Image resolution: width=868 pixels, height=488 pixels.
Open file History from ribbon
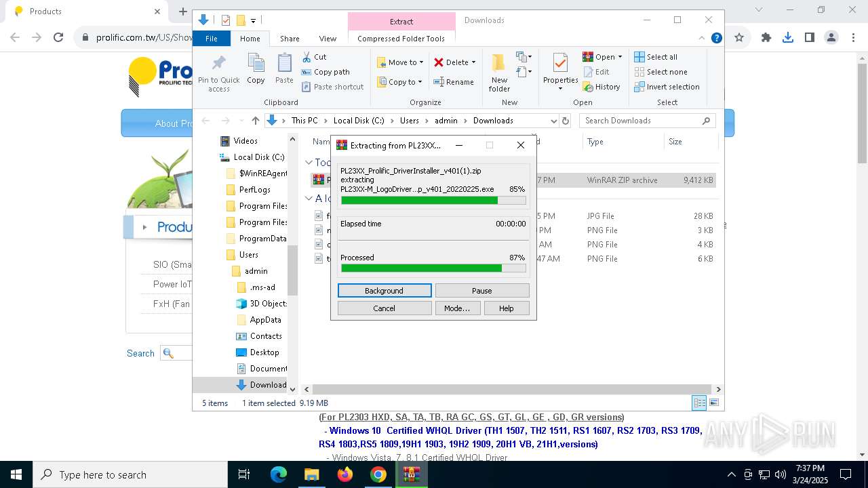[601, 87]
